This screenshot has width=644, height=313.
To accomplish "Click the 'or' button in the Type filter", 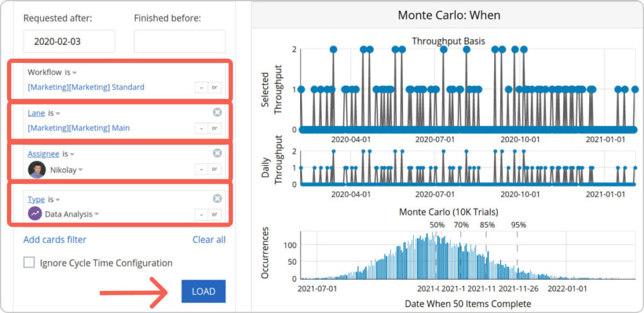I will (214, 215).
